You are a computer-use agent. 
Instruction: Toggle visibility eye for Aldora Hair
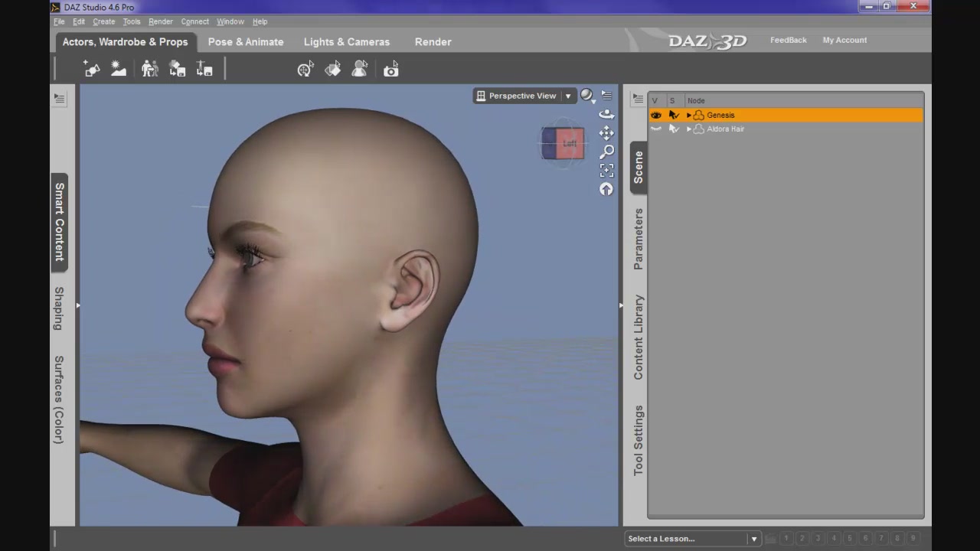(x=655, y=129)
